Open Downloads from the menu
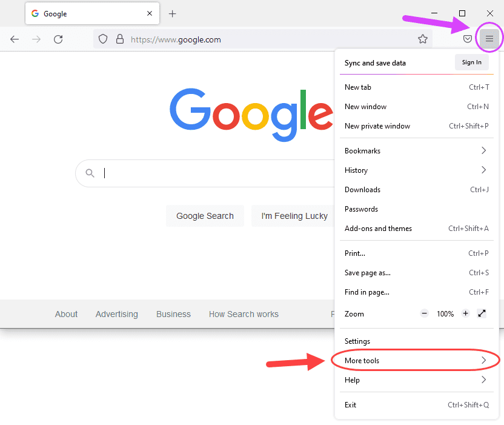The width and height of the screenshot is (504, 425). tap(416, 190)
